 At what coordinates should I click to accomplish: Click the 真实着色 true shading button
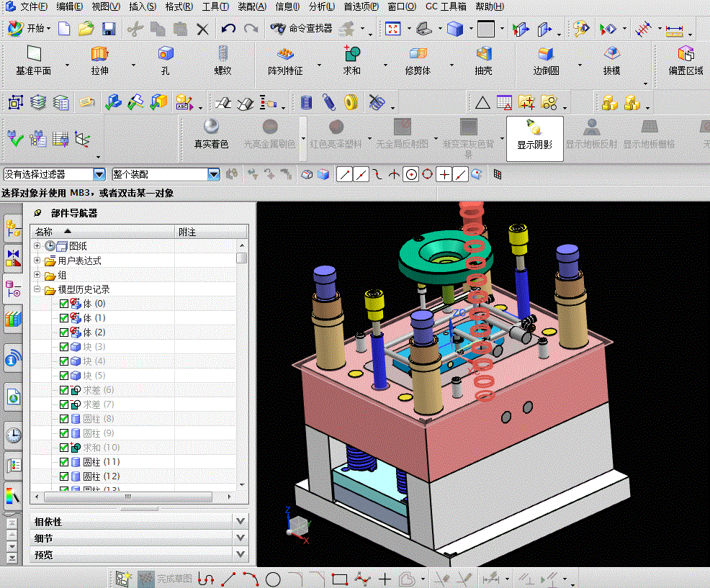point(212,134)
